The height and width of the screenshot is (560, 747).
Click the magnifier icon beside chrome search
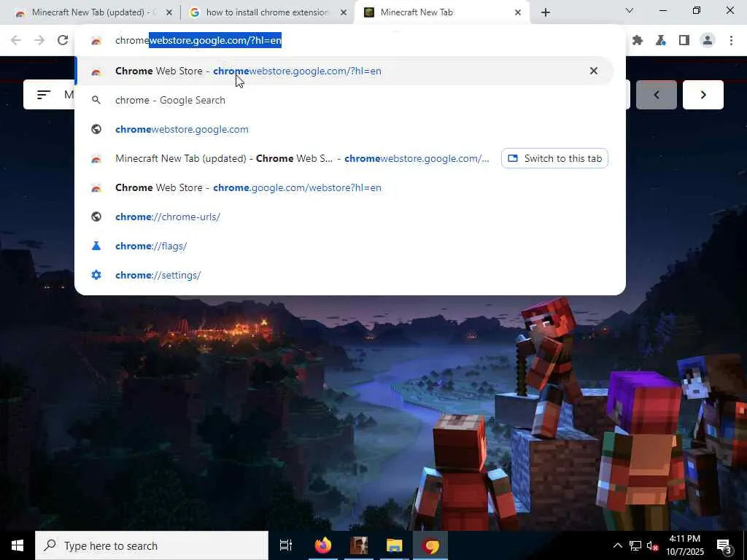(96, 100)
